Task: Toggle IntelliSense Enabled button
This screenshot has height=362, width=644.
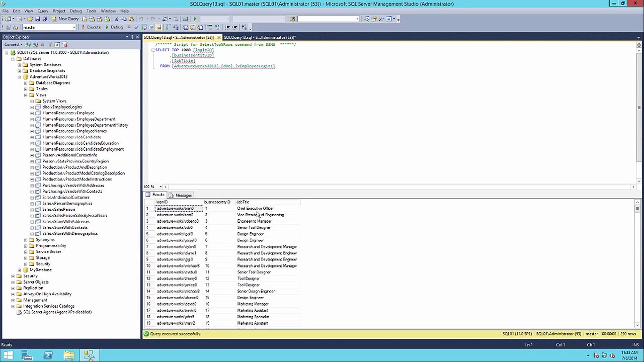Action: pos(159,27)
